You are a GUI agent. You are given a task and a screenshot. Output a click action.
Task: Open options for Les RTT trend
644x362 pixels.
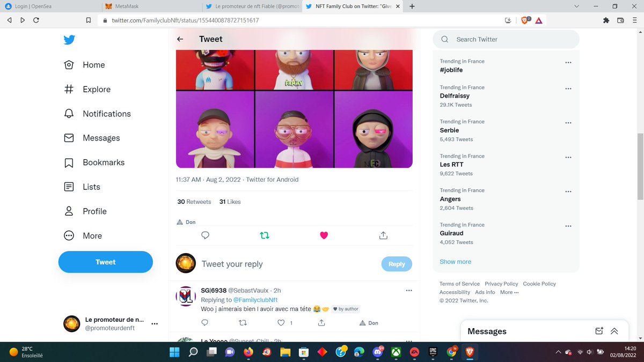click(568, 157)
